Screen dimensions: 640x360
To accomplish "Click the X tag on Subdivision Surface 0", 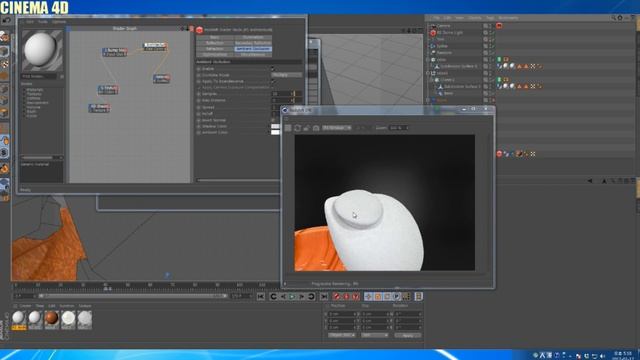I will click(533, 66).
